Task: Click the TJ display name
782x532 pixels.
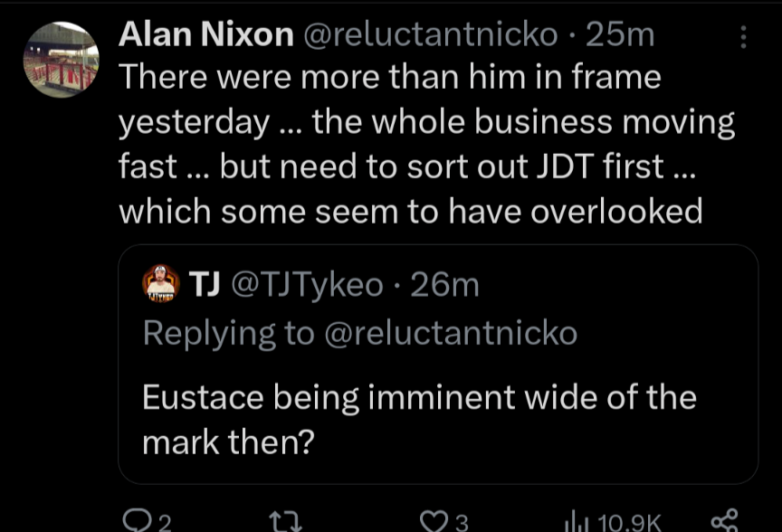Action: tap(206, 285)
